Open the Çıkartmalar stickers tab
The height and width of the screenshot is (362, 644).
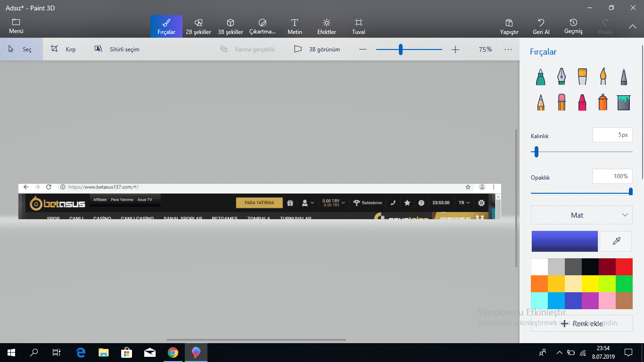[263, 26]
